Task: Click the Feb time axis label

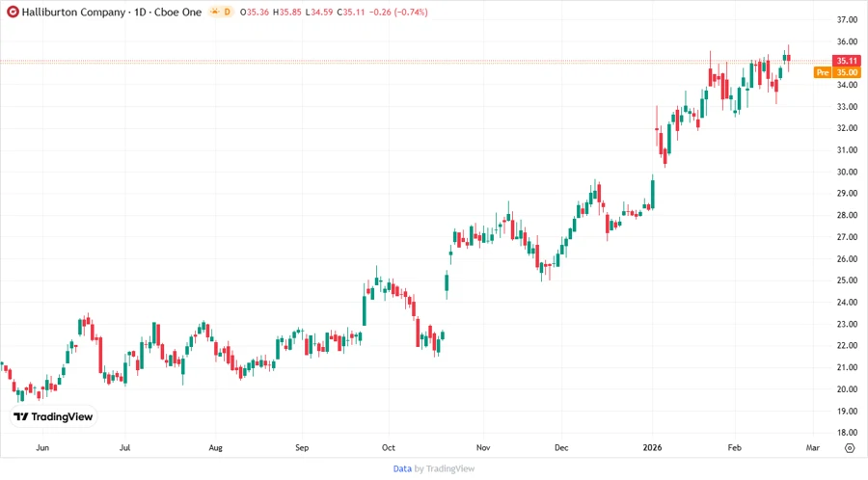Action: pos(735,447)
